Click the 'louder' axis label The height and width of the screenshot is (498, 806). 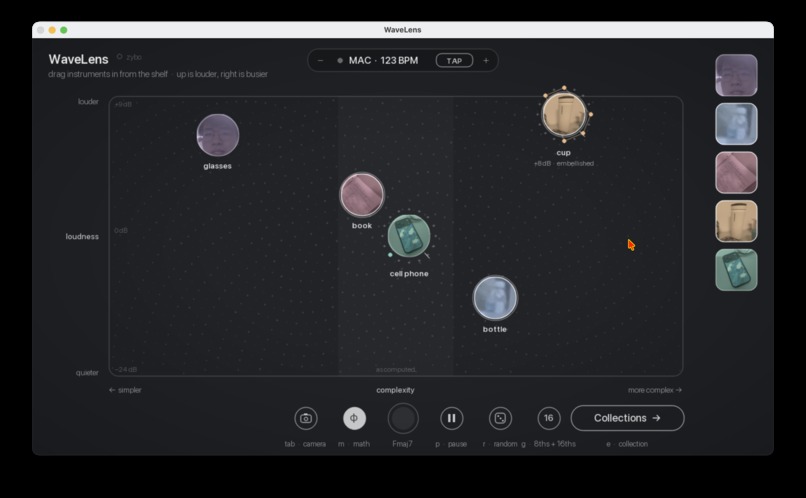point(88,102)
